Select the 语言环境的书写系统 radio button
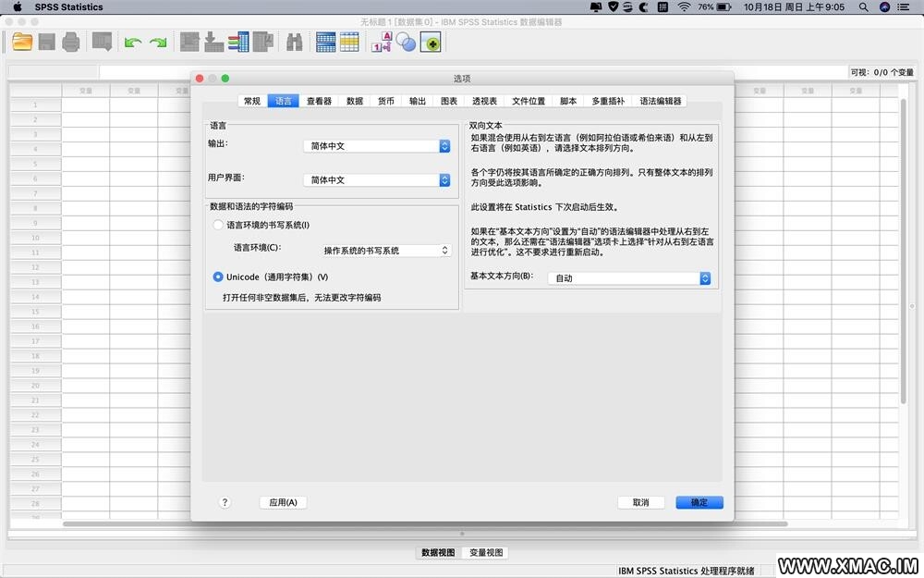Screen dimensions: 924x578 [x=218, y=225]
